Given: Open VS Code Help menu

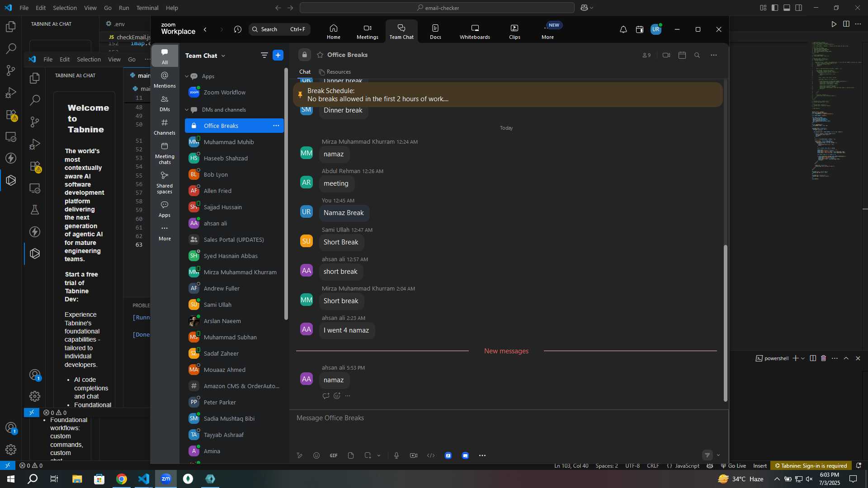Looking at the screenshot, I should tap(172, 8).
